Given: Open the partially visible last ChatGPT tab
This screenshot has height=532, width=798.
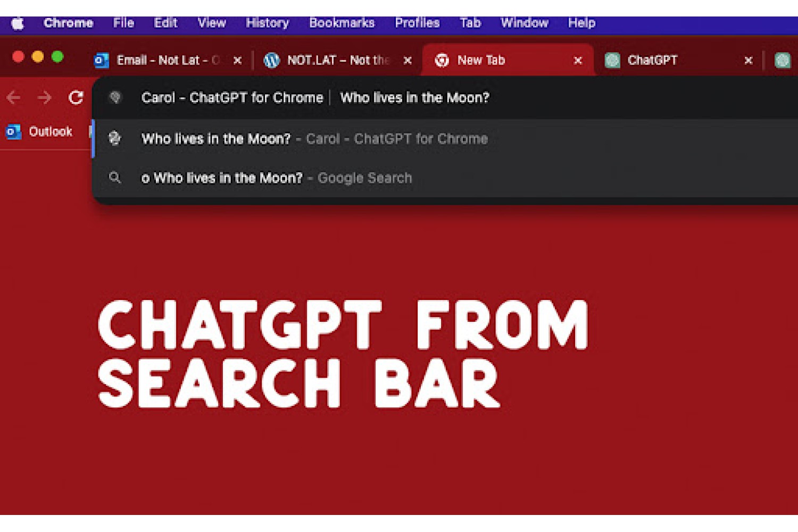Looking at the screenshot, I should [783, 61].
